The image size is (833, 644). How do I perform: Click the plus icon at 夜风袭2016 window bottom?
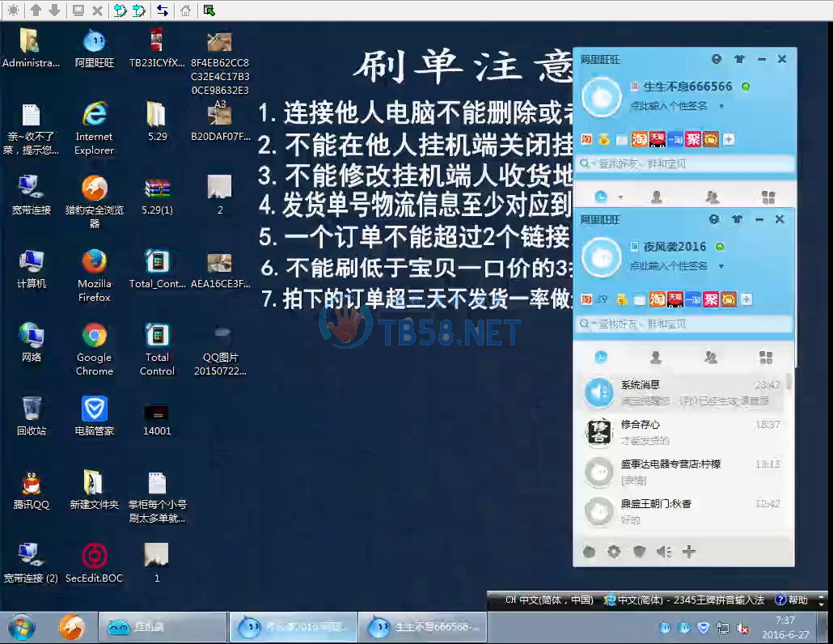pyautogui.click(x=689, y=552)
